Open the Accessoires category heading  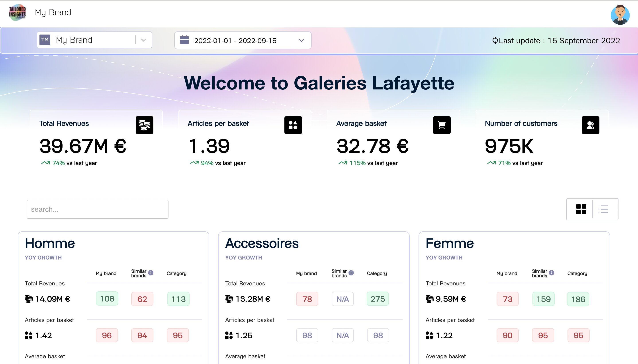point(262,243)
